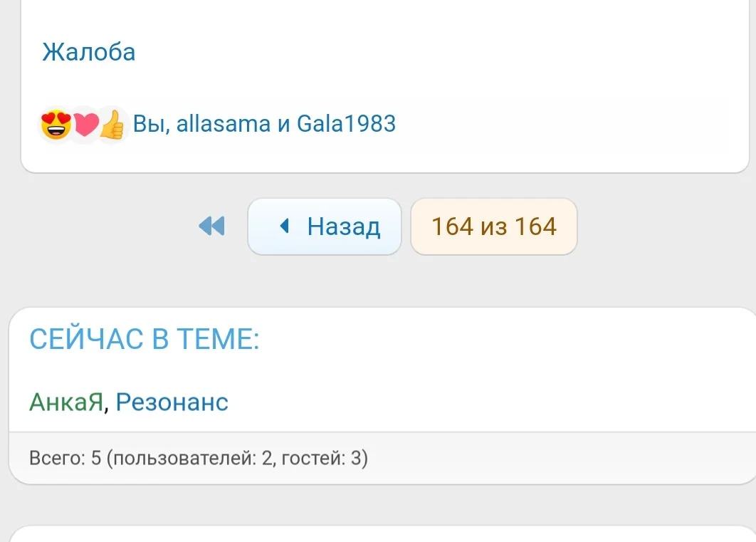756x542 pixels.
Task: Click the "СЕЙЧАС В ТЕМЕ:" heading
Action: point(145,340)
